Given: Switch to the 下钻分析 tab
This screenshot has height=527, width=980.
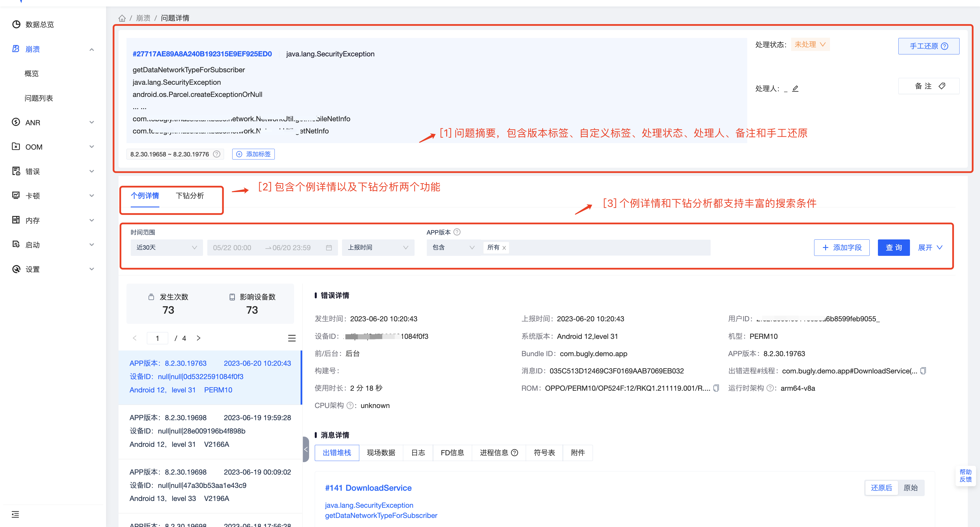Looking at the screenshot, I should click(x=190, y=196).
